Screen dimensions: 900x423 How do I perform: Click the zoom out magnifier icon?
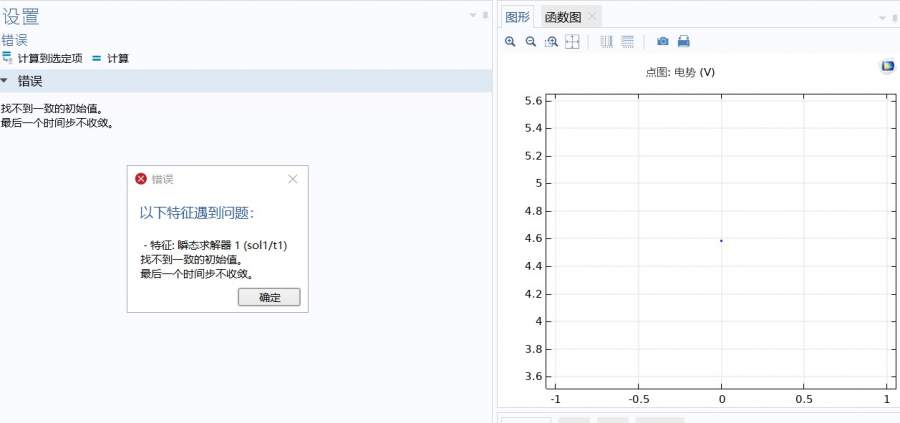531,41
